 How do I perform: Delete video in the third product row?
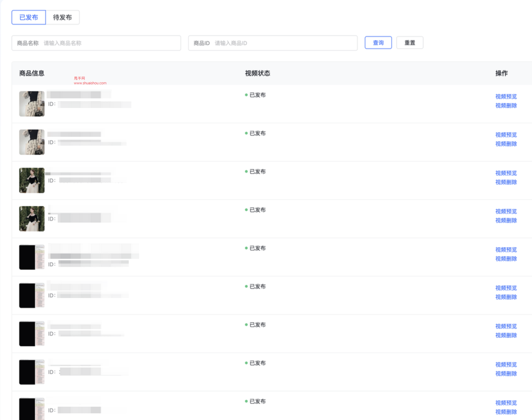(x=506, y=182)
